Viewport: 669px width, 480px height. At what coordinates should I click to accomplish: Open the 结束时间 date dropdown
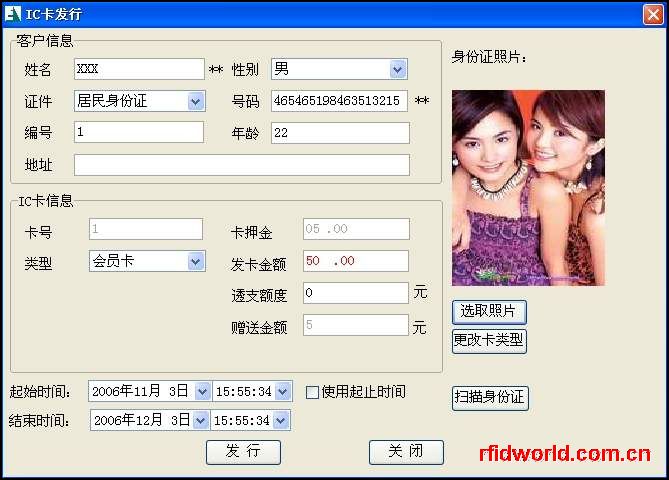(201, 421)
